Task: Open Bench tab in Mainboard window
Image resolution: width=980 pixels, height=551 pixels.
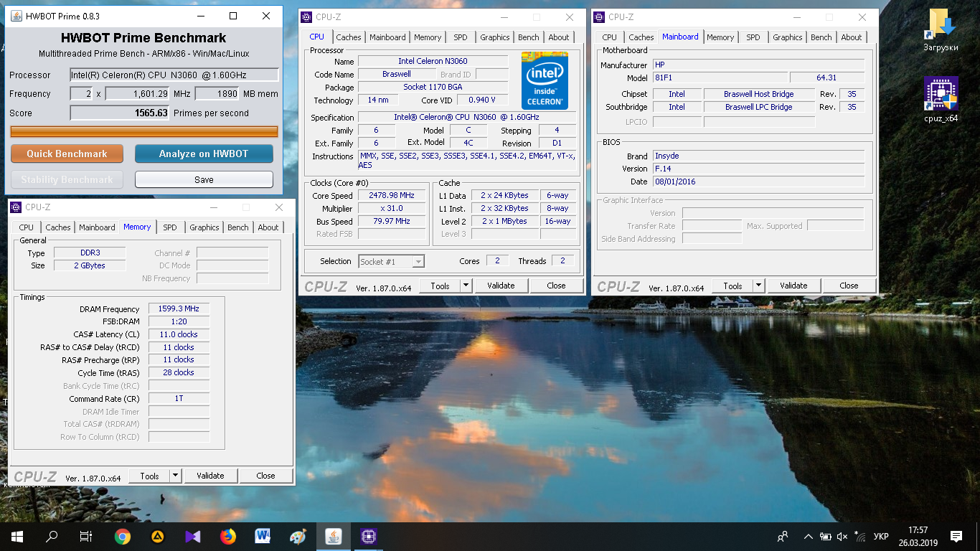Action: pyautogui.click(x=821, y=37)
